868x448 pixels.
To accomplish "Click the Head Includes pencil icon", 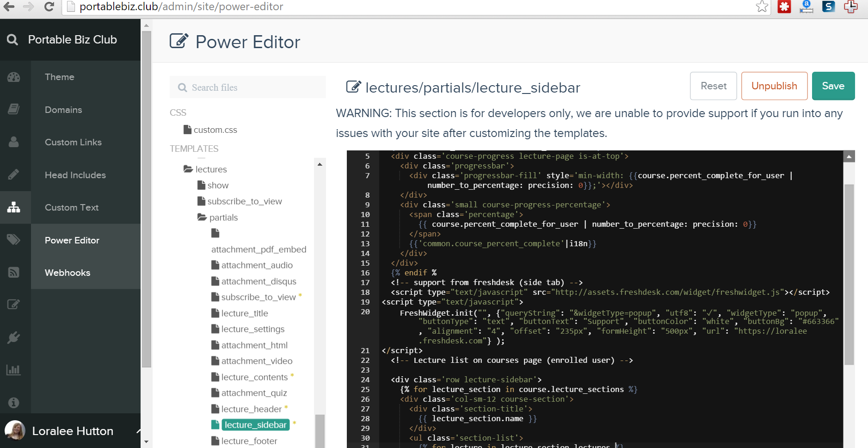I will [14, 174].
